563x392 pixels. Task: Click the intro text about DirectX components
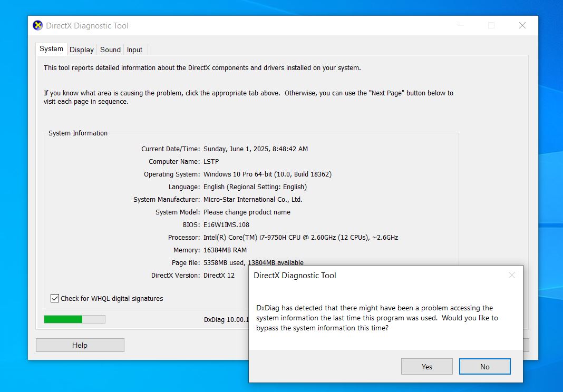click(202, 68)
